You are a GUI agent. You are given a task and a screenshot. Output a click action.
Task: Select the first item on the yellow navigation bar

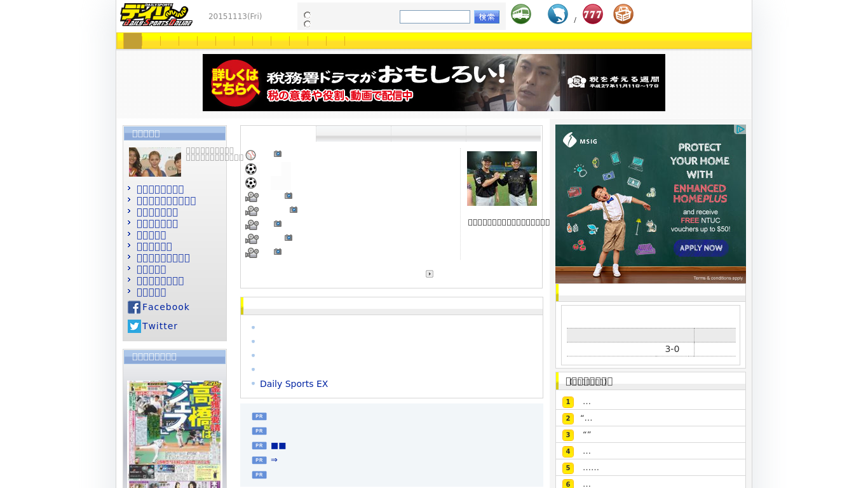click(x=132, y=41)
